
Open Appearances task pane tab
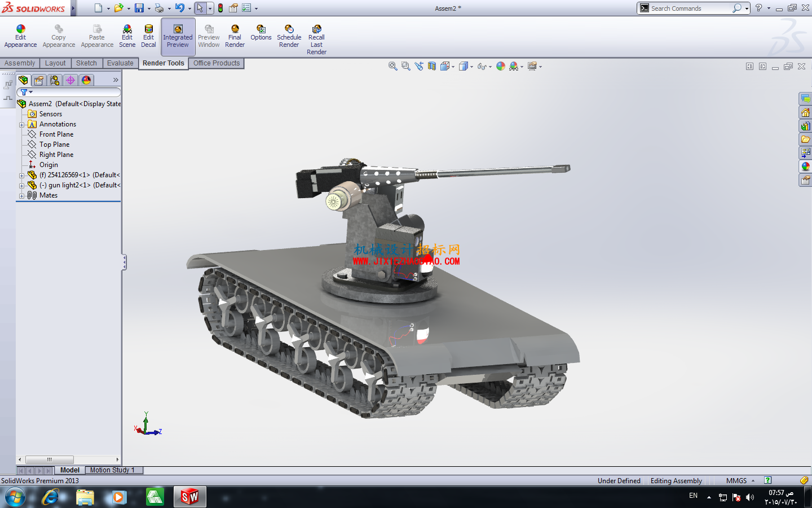point(805,167)
